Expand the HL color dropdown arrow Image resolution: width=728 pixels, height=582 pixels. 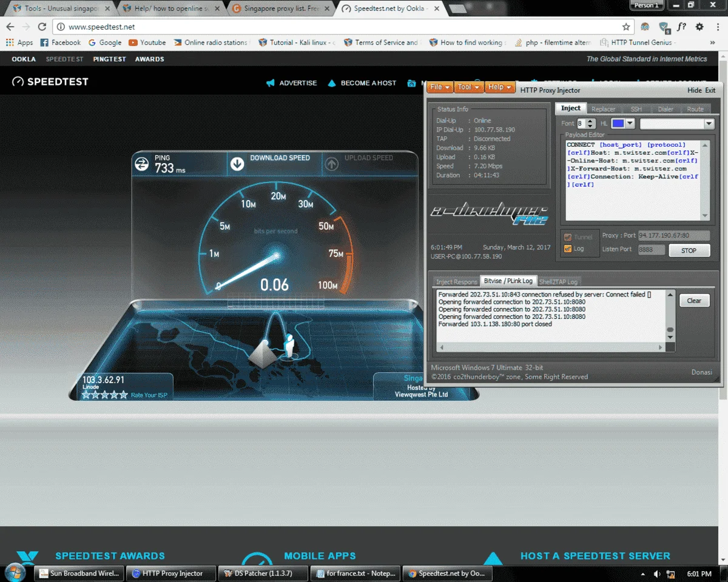630,123
